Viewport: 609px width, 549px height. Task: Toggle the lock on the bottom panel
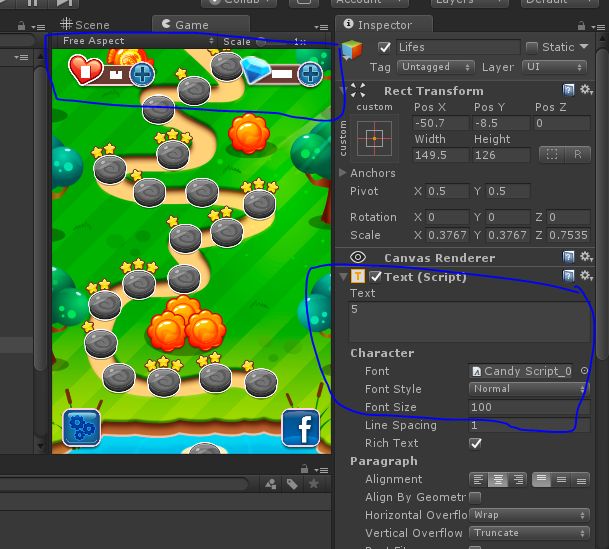[304, 469]
